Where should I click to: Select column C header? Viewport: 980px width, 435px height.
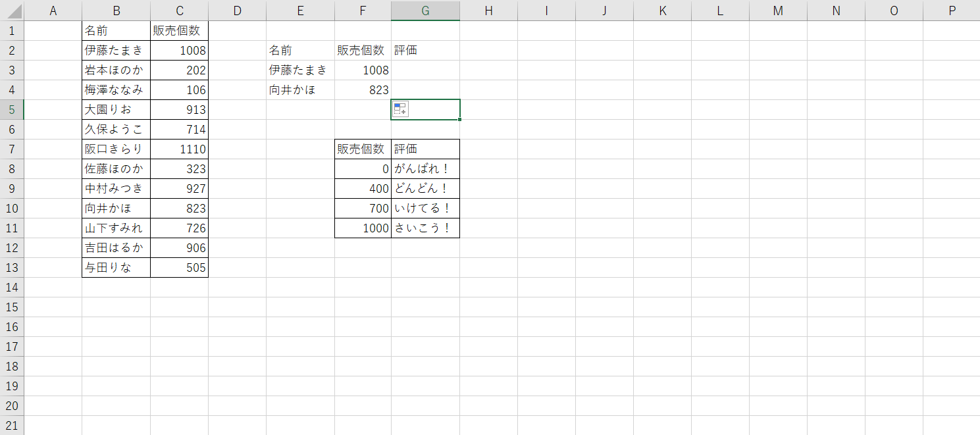coord(179,11)
